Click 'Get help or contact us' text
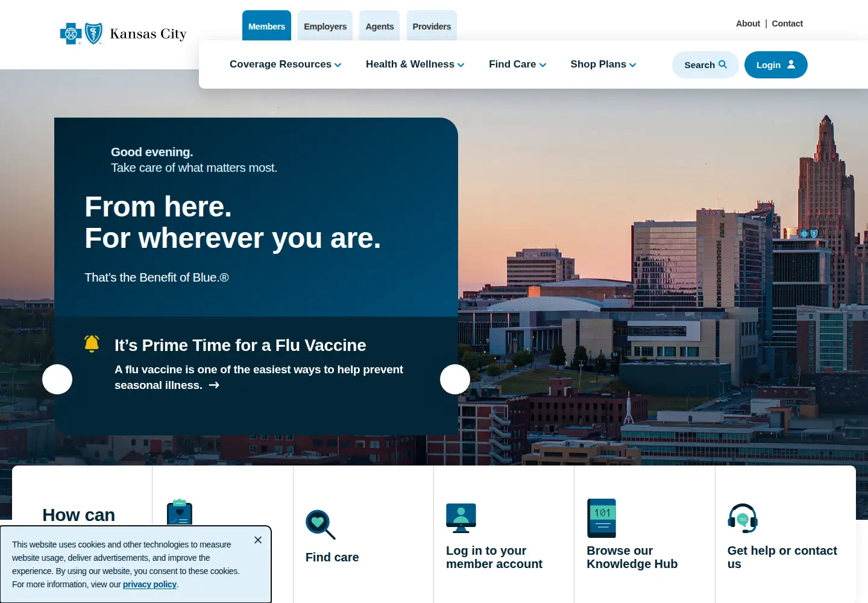 pyautogui.click(x=782, y=557)
